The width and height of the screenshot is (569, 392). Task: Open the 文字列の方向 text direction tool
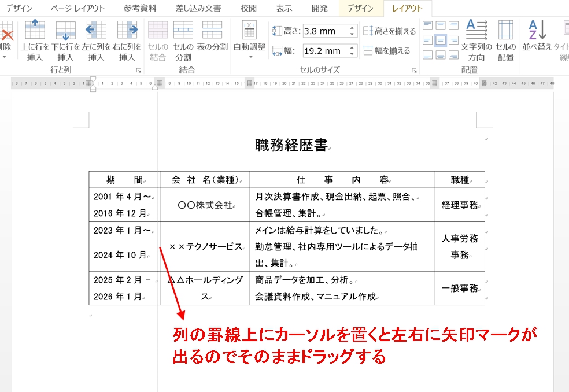[476, 40]
